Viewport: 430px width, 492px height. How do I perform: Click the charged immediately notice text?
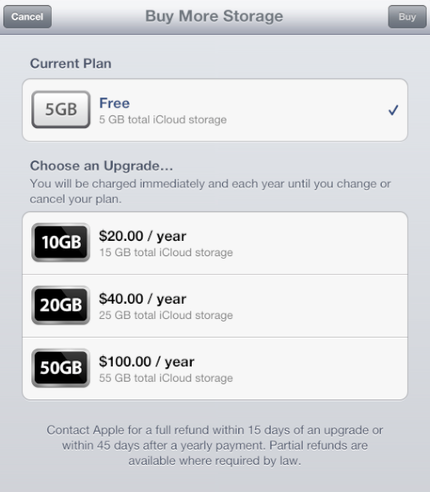coord(210,191)
